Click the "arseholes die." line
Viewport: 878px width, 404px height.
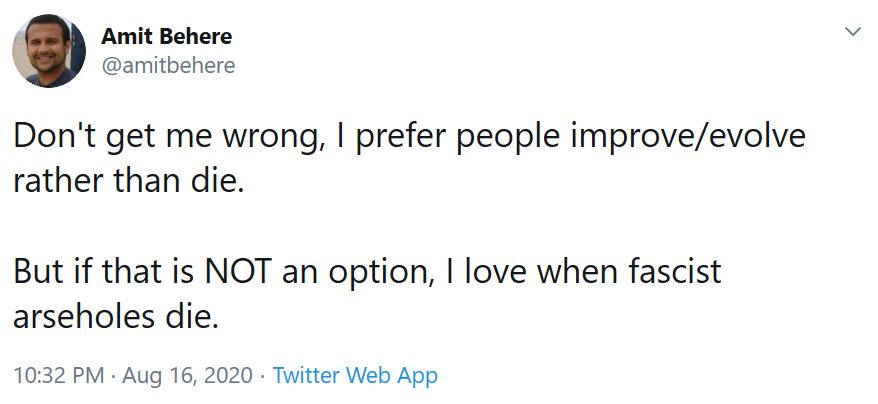point(114,317)
